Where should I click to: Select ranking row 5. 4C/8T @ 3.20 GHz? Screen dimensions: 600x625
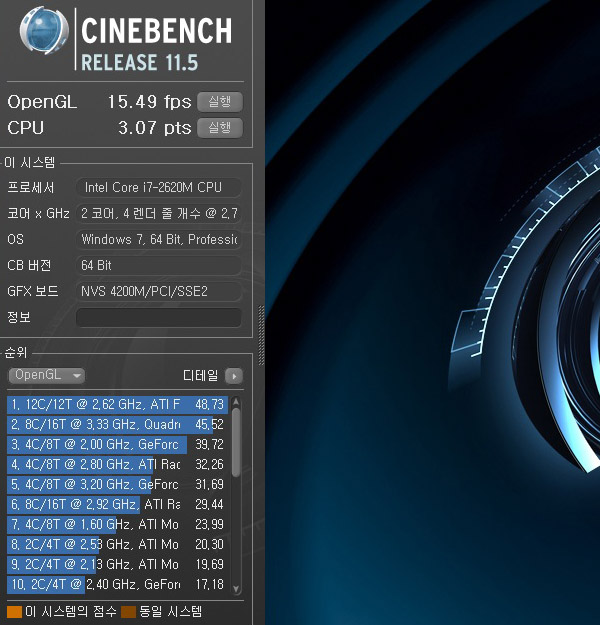pos(118,484)
